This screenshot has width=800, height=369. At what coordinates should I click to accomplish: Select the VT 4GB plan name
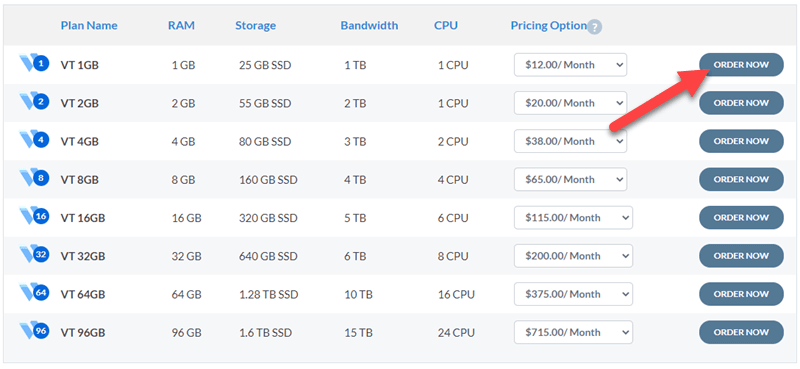(x=80, y=142)
